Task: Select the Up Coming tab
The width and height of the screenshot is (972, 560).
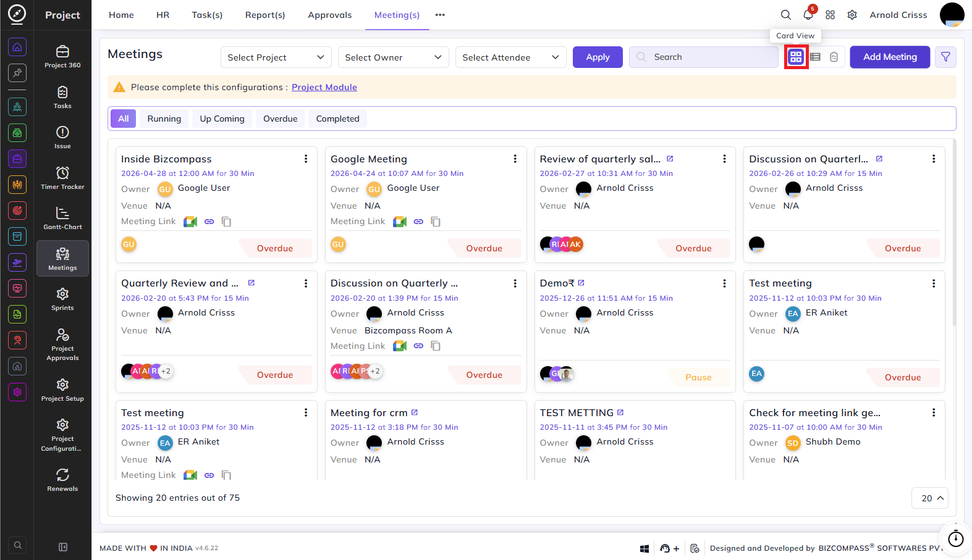Action: 222,119
